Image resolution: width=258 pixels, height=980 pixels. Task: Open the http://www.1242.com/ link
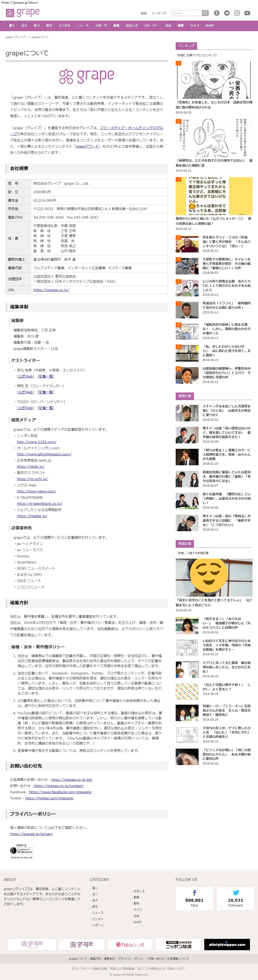click(x=36, y=442)
